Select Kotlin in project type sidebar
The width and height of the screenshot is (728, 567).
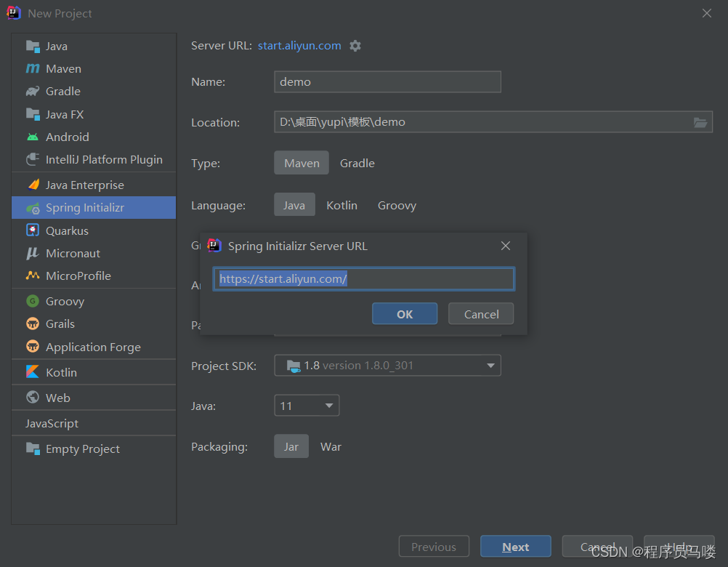coord(94,372)
